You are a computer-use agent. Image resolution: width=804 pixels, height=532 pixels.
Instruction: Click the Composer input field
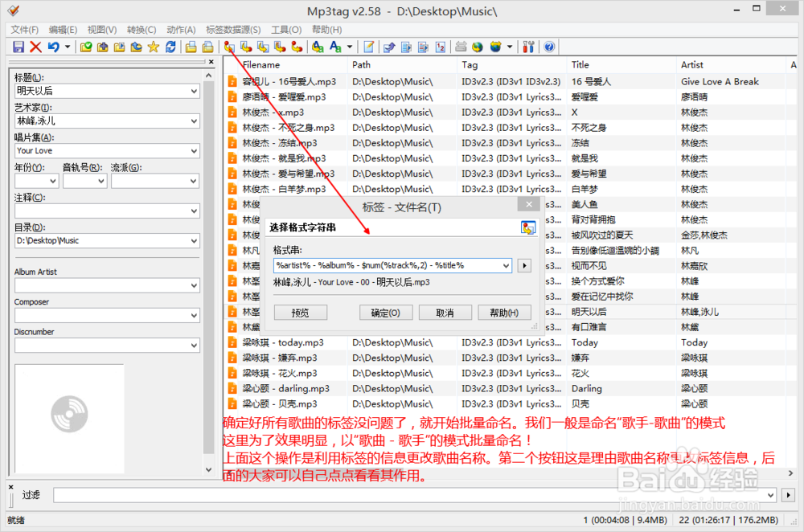(x=107, y=315)
